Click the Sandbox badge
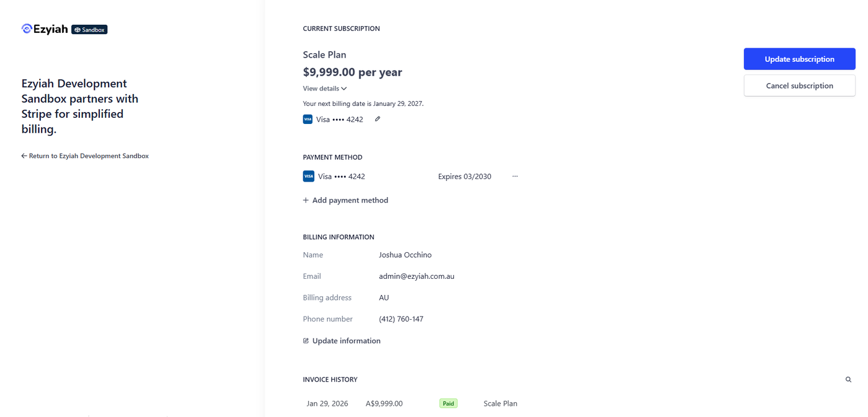868x417 pixels. tap(89, 30)
